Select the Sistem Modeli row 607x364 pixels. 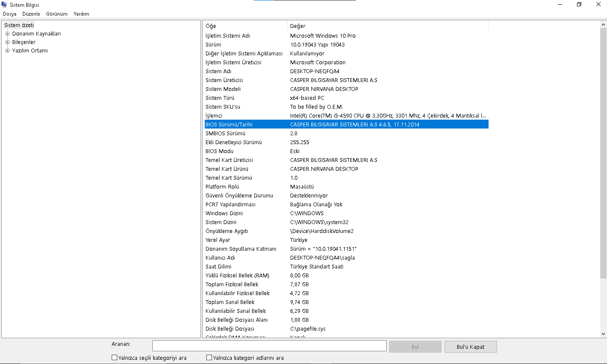click(x=346, y=89)
